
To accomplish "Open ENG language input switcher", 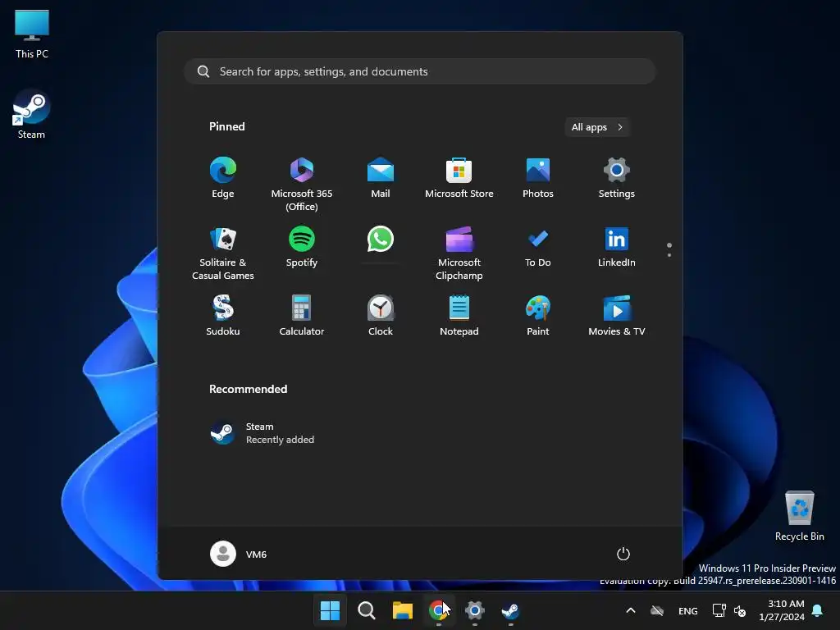I will (x=688, y=610).
